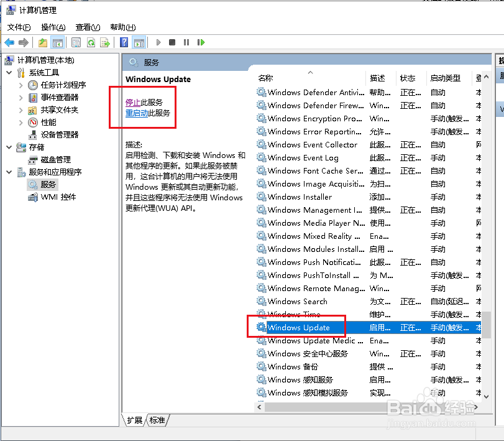504x441 pixels.
Task: Toggle the show/hide console tree icon
Action: (x=58, y=42)
